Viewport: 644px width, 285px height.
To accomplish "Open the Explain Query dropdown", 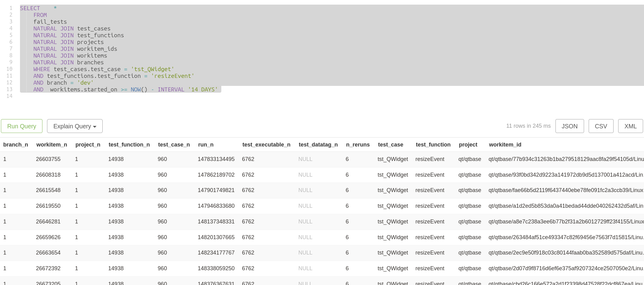I will click(x=75, y=126).
